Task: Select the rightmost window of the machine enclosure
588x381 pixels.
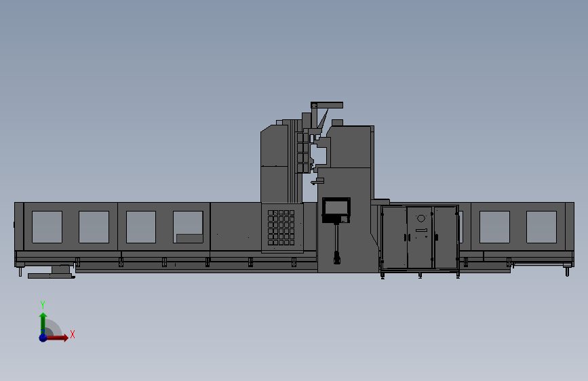Action: point(541,227)
